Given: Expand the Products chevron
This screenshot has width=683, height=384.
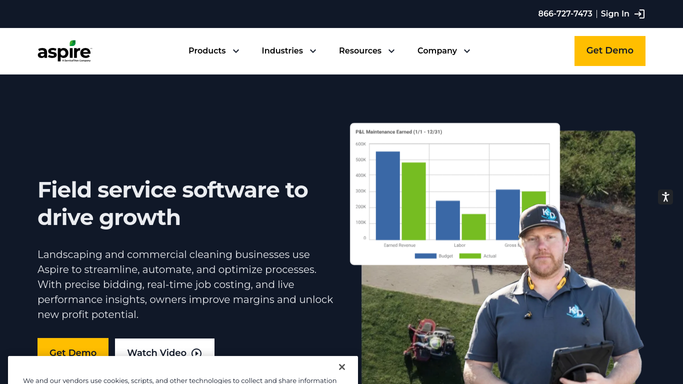Looking at the screenshot, I should (x=236, y=51).
